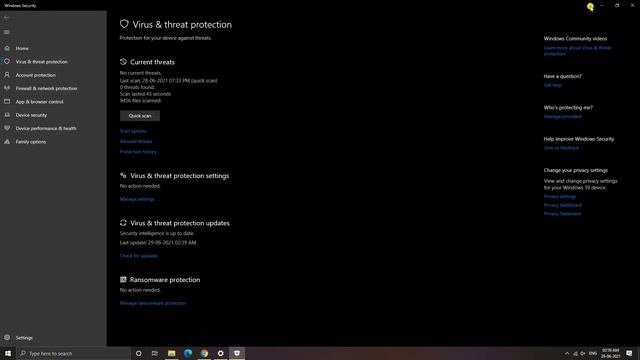Click the Family options people icon
Image resolution: width=640 pixels, height=360 pixels.
coord(7,142)
